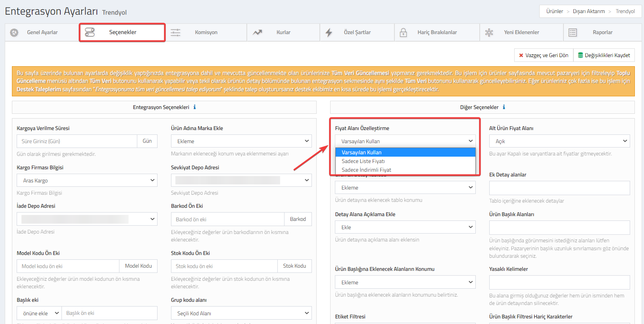Screen dimensions: 644x324
Task: Open the Ürün Adına Marka Ekle dropdown
Action: point(241,141)
